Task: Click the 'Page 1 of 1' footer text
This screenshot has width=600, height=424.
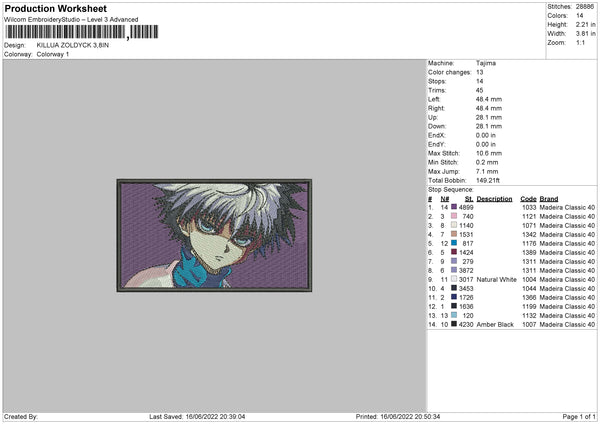Action: tap(579, 416)
